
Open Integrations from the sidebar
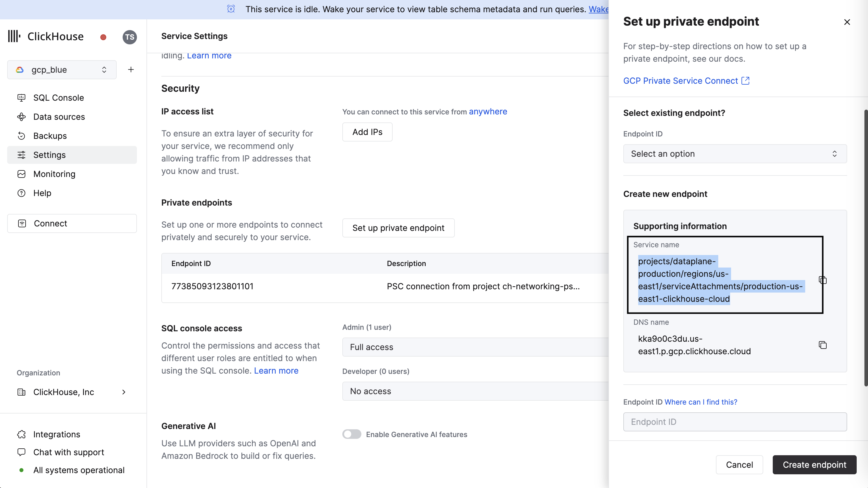pyautogui.click(x=72, y=434)
